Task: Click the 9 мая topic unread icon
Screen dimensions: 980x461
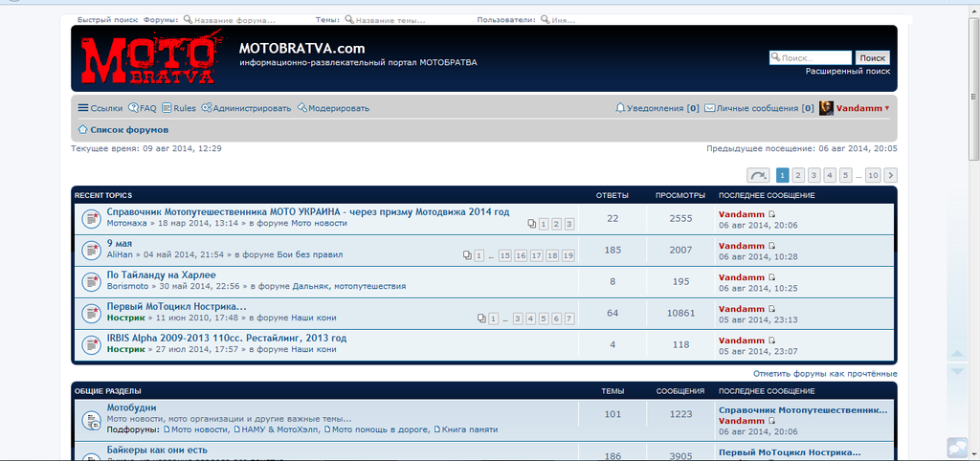Action: click(90, 250)
